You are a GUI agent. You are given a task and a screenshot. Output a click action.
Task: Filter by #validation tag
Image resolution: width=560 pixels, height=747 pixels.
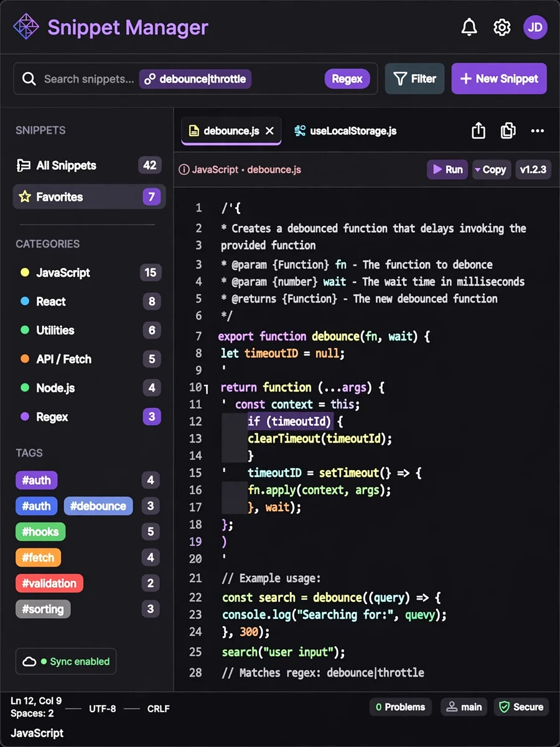point(49,584)
